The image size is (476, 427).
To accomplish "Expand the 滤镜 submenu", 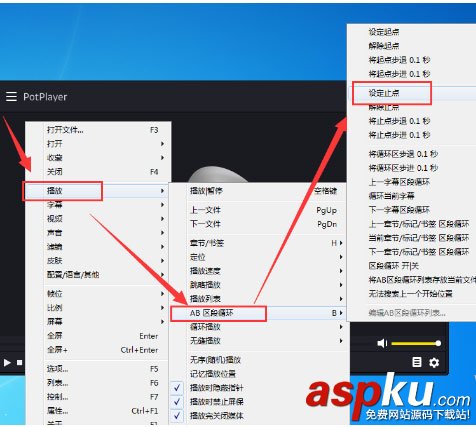I will [x=98, y=247].
